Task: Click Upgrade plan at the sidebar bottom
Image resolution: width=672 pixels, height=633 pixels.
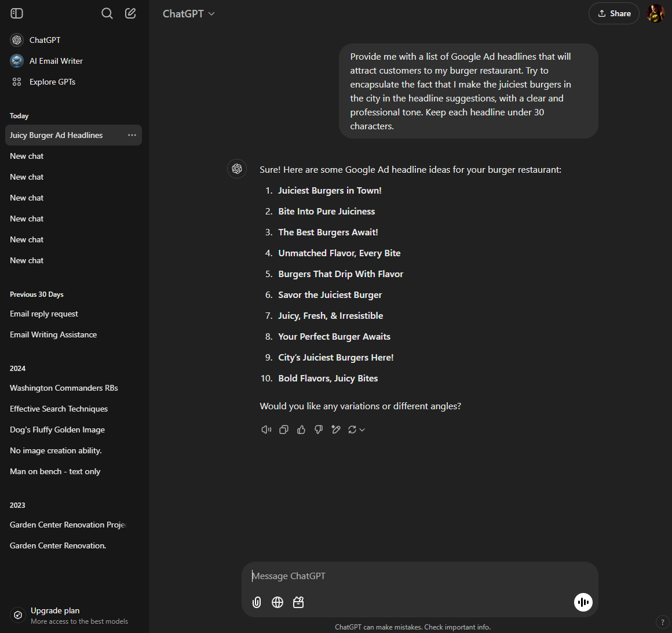Action: (55, 610)
